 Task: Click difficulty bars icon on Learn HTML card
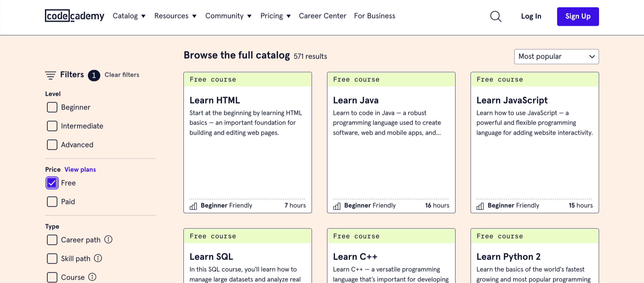click(x=193, y=206)
